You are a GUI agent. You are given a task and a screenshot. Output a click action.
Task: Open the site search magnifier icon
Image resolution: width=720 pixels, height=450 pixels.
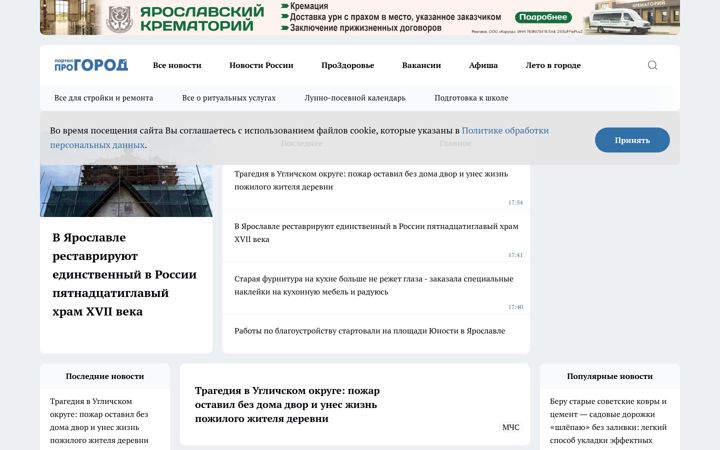click(652, 65)
